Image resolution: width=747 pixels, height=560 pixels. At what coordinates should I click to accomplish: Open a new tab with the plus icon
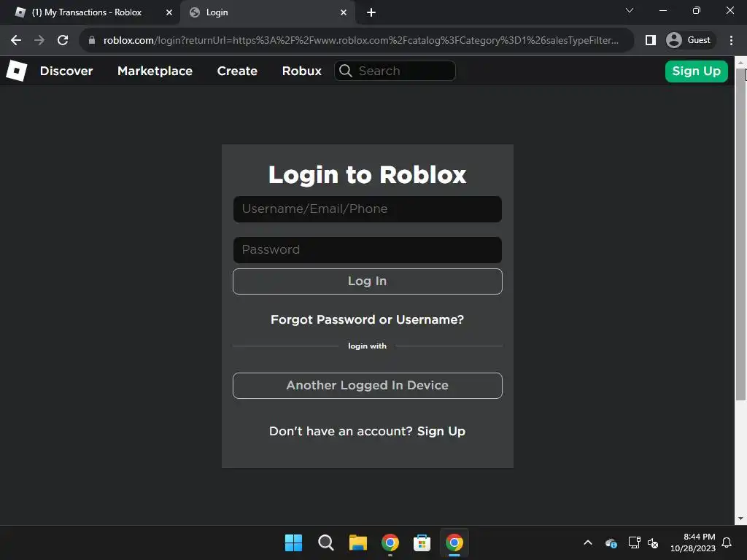tap(371, 12)
